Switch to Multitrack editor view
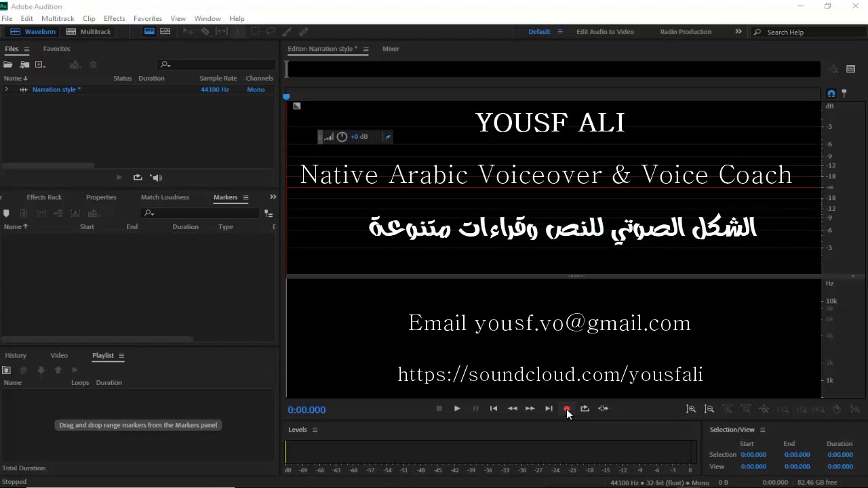Viewport: 868px width, 488px height. click(x=88, y=32)
